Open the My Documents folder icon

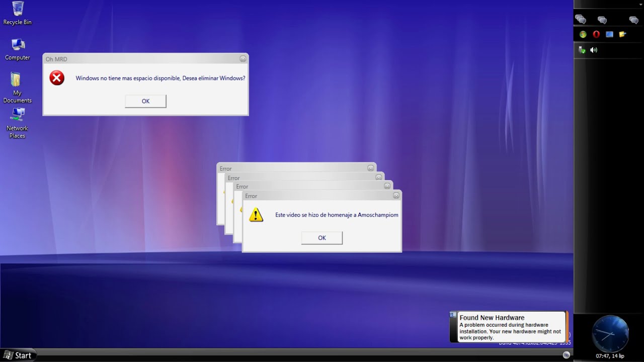click(x=17, y=87)
